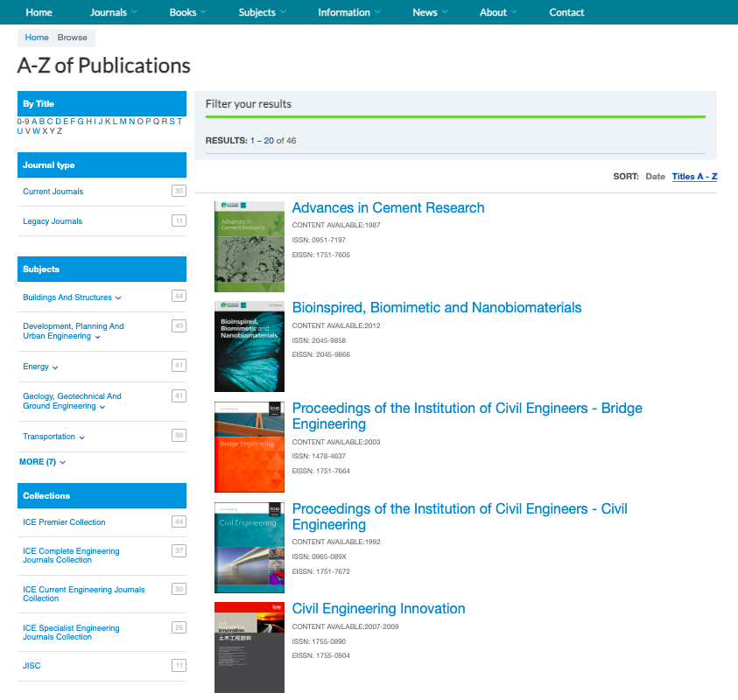
Task: Click the Contact navigation item
Action: (x=566, y=12)
